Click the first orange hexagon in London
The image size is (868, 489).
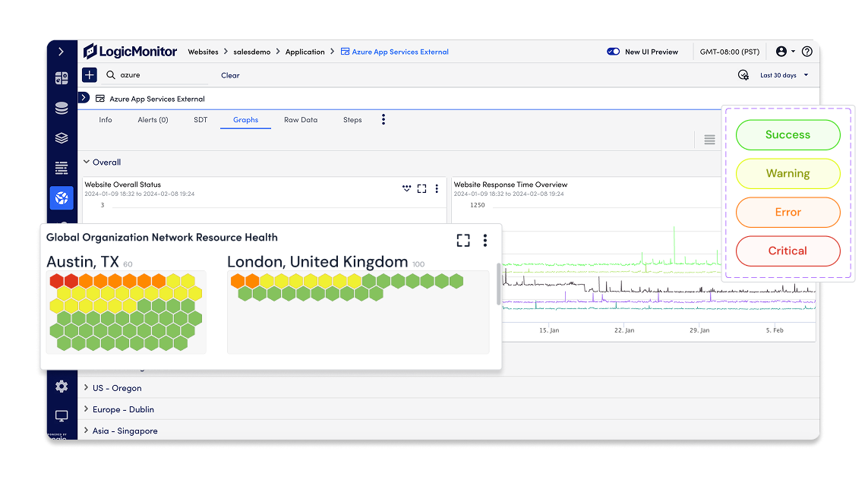coord(238,281)
